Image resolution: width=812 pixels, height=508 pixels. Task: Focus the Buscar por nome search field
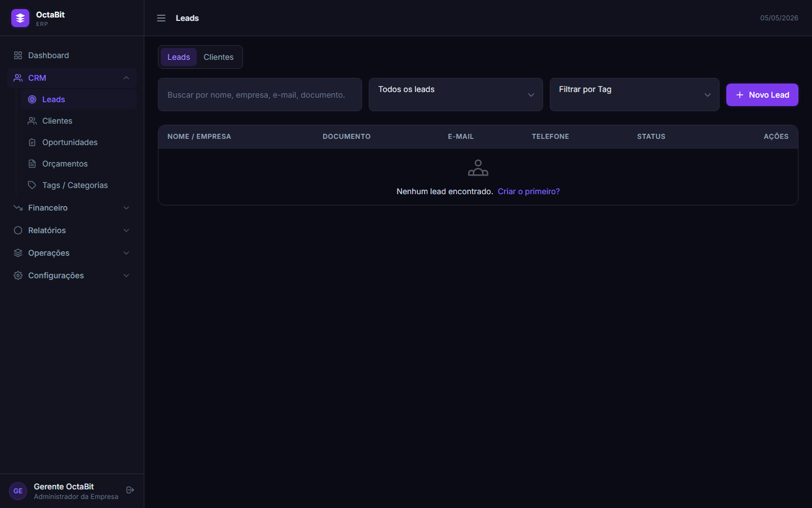pos(260,95)
